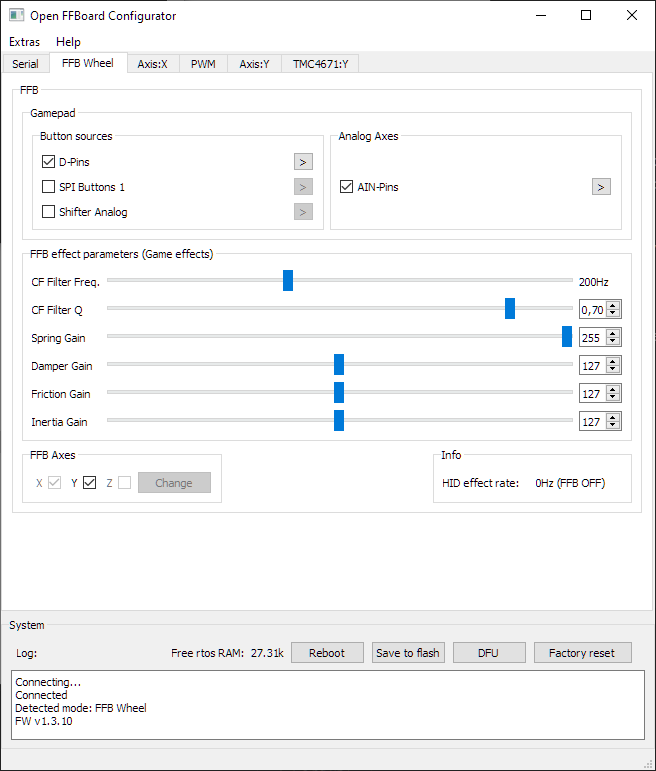Click the Spring Gain value field
The image size is (656, 771).
pos(593,337)
